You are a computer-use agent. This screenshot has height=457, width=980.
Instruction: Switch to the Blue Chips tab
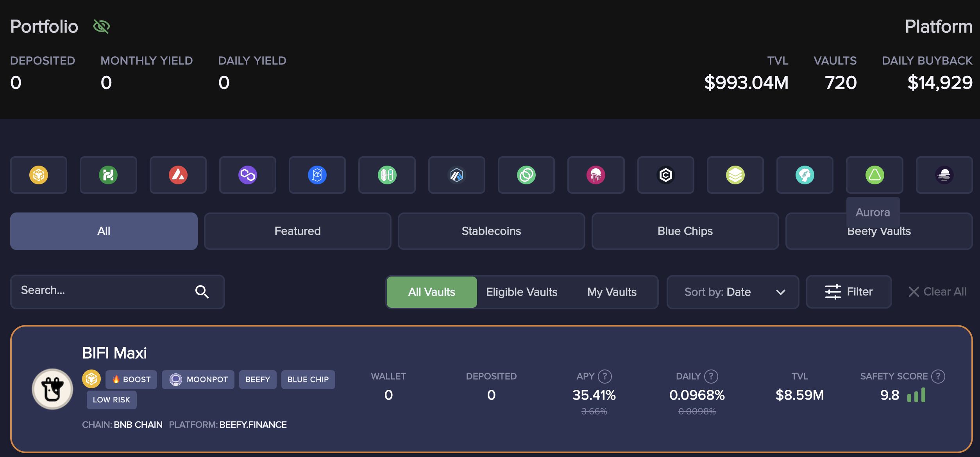pyautogui.click(x=685, y=231)
